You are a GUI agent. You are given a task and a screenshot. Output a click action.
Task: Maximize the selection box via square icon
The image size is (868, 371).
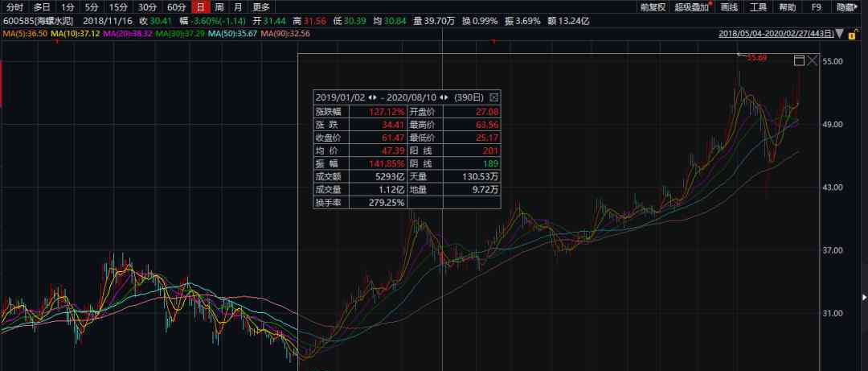(799, 61)
